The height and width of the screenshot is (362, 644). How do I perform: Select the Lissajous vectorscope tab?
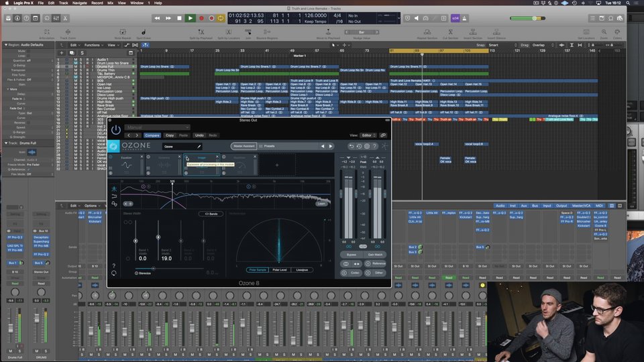click(302, 269)
